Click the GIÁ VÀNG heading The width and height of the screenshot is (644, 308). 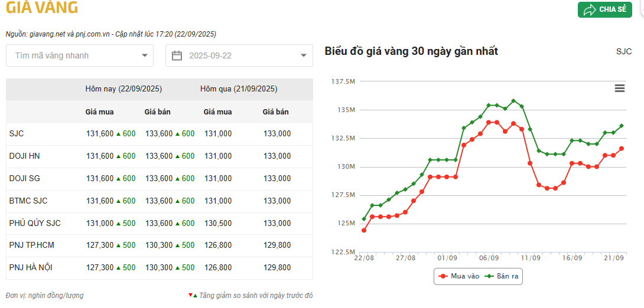coord(42,8)
